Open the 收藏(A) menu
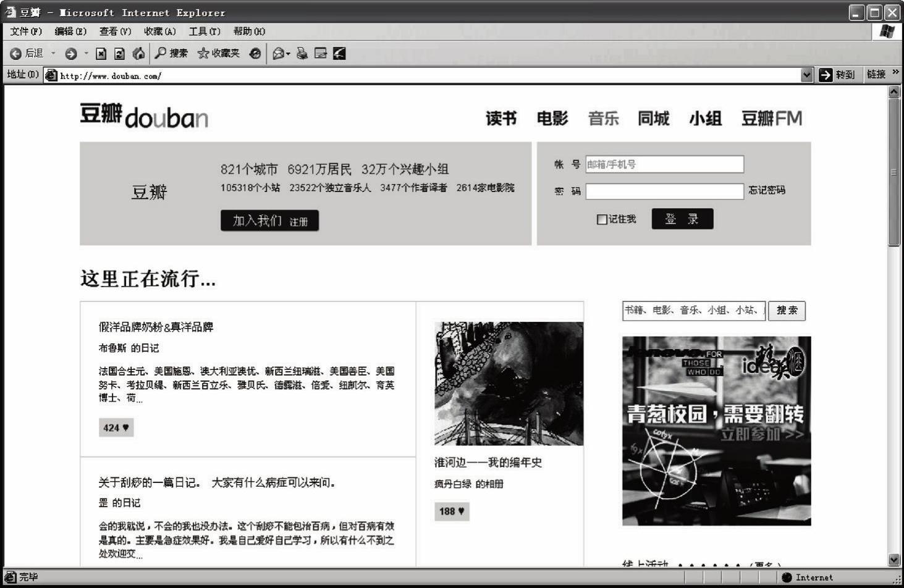 (160, 31)
